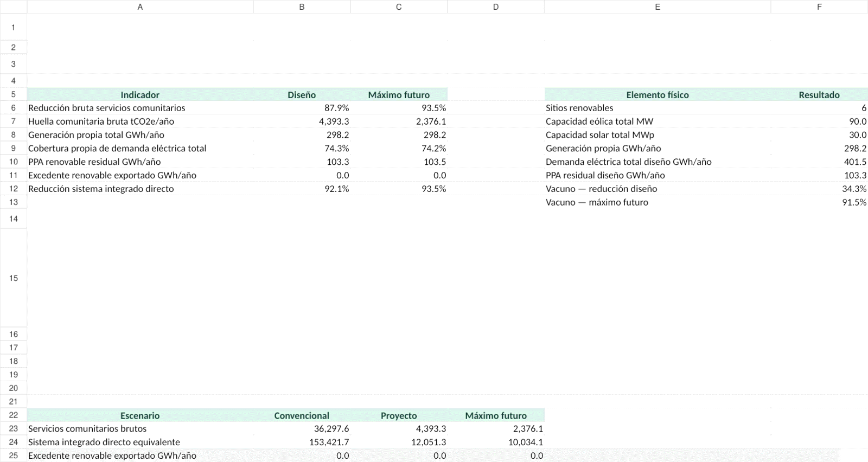Click the Capacidad eólica total MW cell
This screenshot has height=462, width=868.
[658, 121]
